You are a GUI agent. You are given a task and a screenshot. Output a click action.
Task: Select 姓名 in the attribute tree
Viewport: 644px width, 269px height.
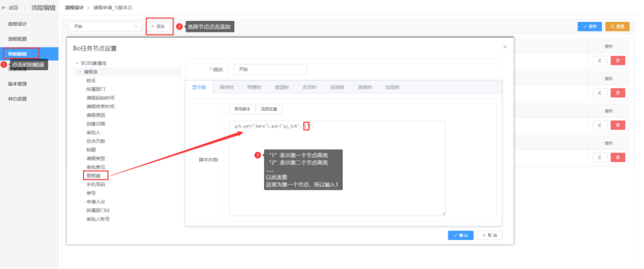coord(91,81)
